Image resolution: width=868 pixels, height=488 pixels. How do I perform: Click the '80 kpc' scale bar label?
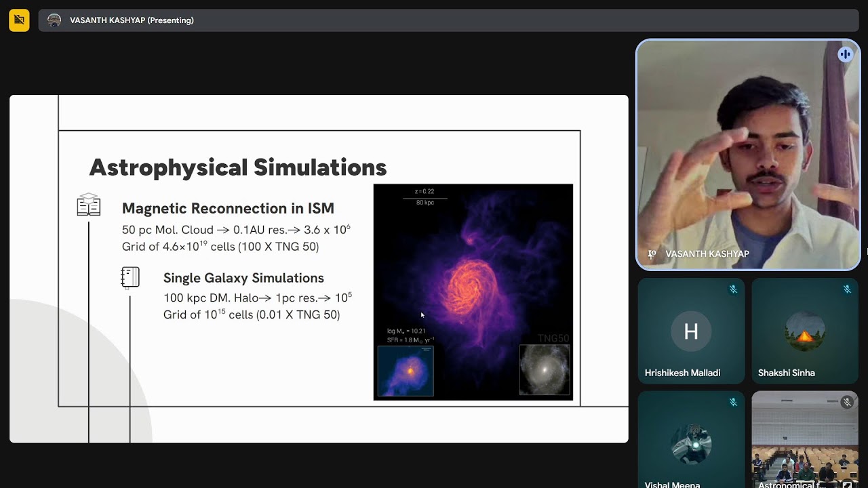click(x=425, y=203)
